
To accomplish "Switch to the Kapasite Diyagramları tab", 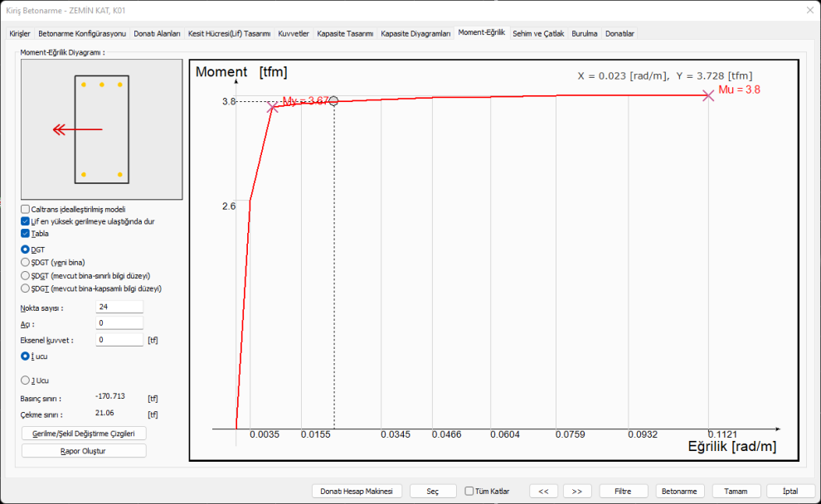I will tap(415, 34).
